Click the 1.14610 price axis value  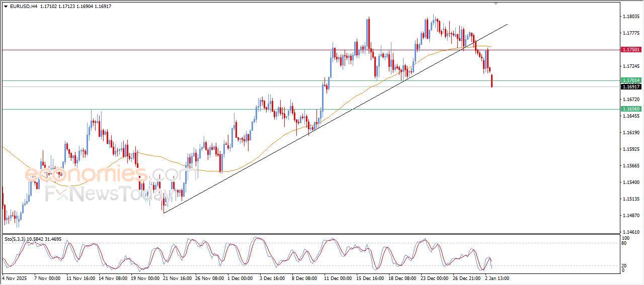pyautogui.click(x=630, y=232)
